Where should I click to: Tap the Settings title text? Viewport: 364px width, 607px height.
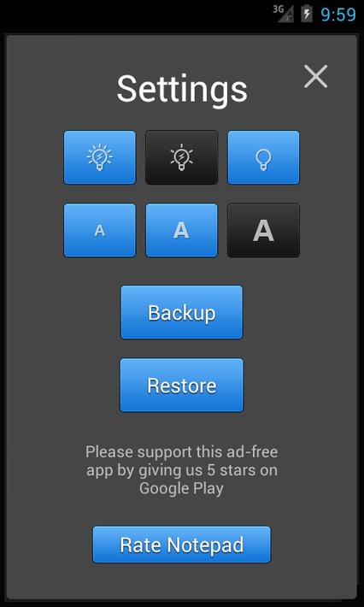182,89
